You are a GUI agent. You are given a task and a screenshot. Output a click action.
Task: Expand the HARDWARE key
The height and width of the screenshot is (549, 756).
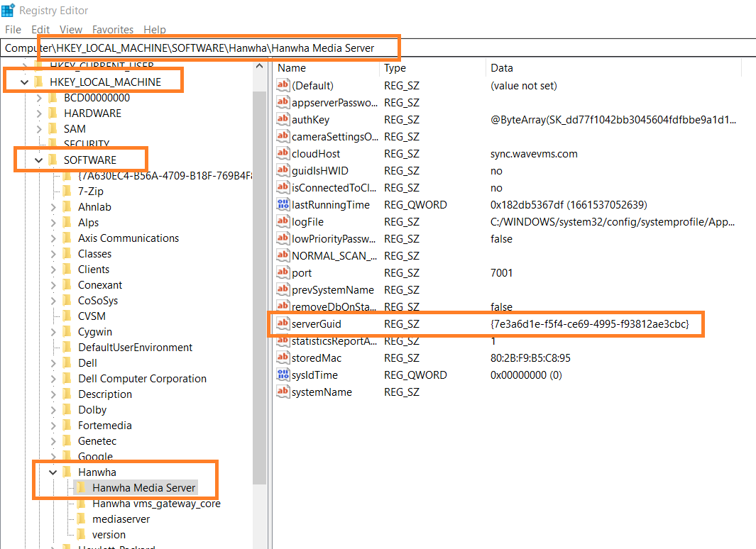tap(39, 113)
